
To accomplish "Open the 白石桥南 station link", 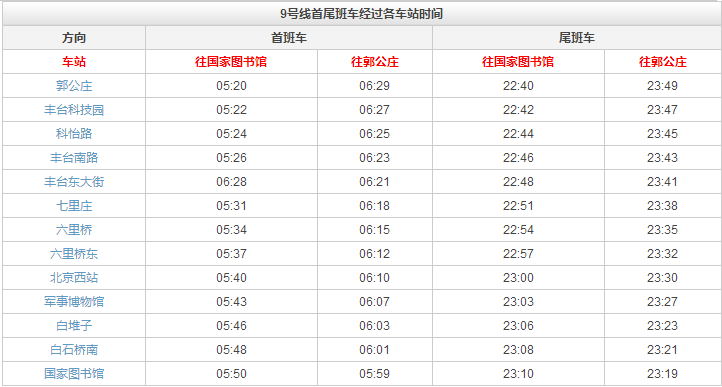I will click(x=74, y=349).
